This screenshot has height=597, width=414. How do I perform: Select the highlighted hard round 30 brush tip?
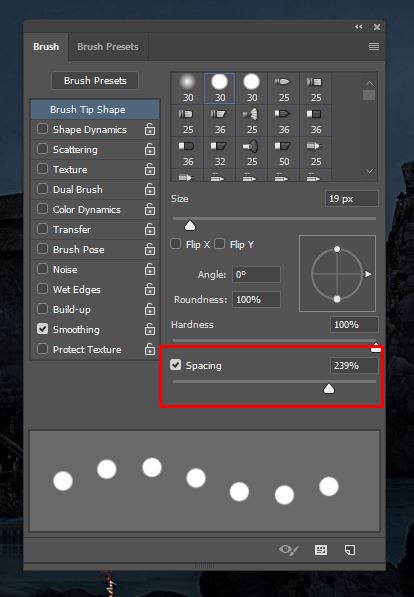click(220, 88)
